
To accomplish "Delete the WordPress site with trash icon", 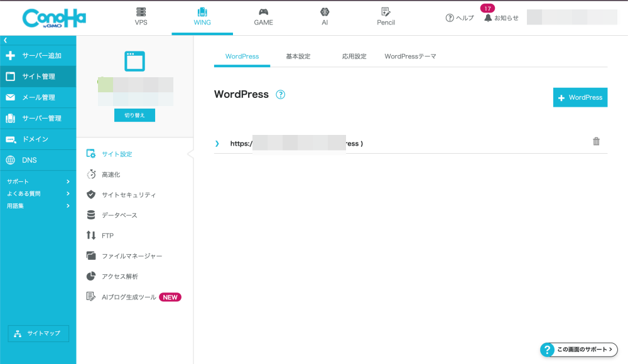I will [596, 142].
